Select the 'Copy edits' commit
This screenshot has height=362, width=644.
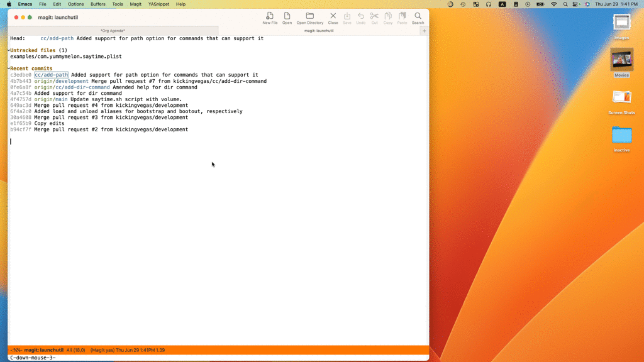tap(49, 124)
